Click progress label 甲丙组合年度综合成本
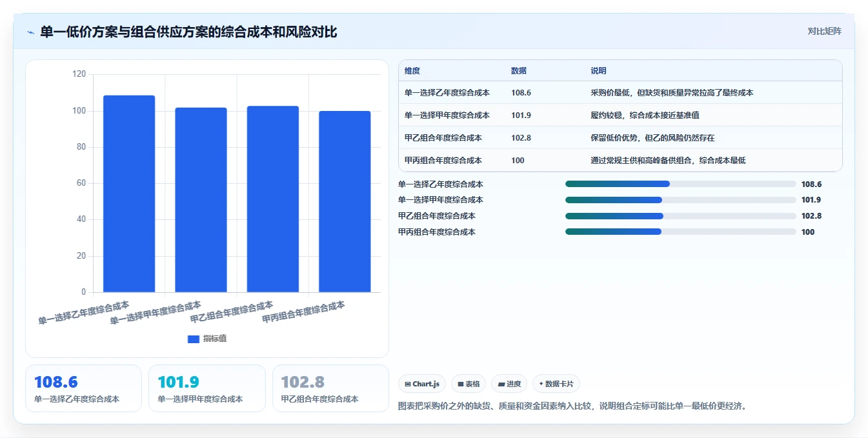868x438 pixels. (x=437, y=232)
